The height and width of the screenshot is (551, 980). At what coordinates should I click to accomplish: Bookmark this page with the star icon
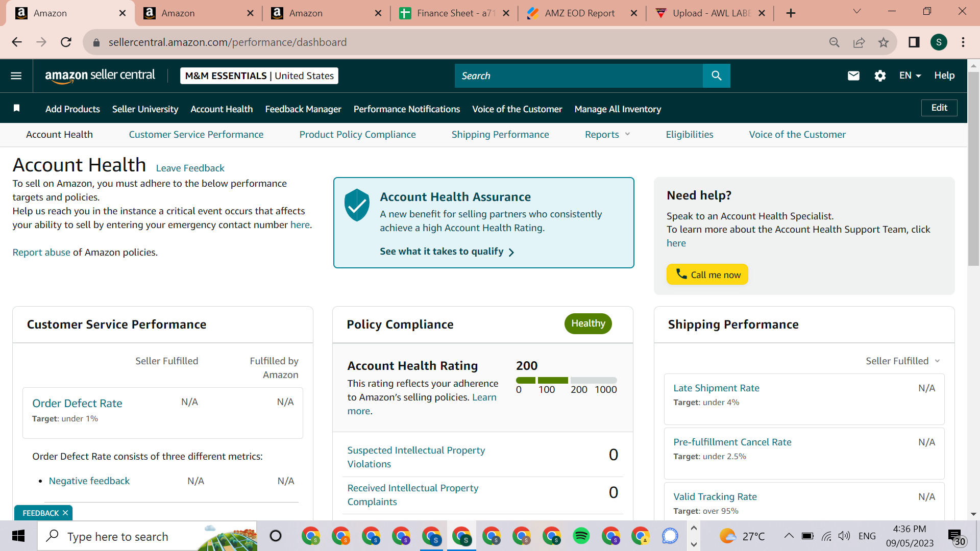pos(884,42)
